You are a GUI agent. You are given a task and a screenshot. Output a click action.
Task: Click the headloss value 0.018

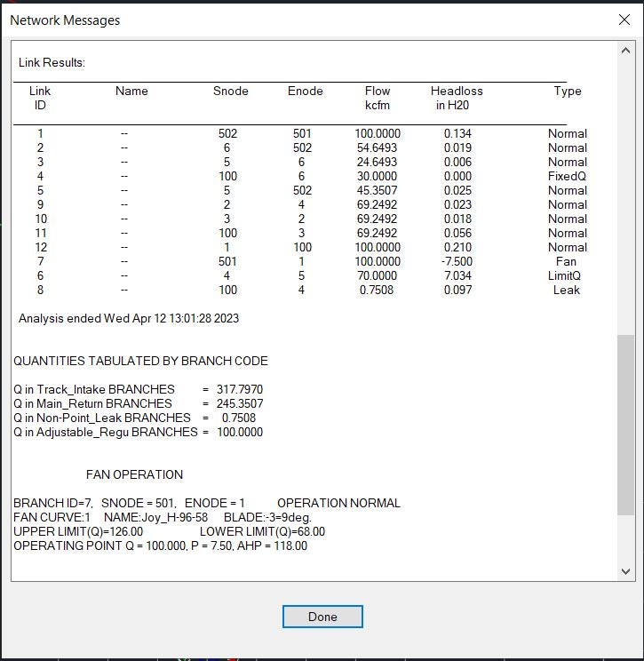pyautogui.click(x=457, y=219)
